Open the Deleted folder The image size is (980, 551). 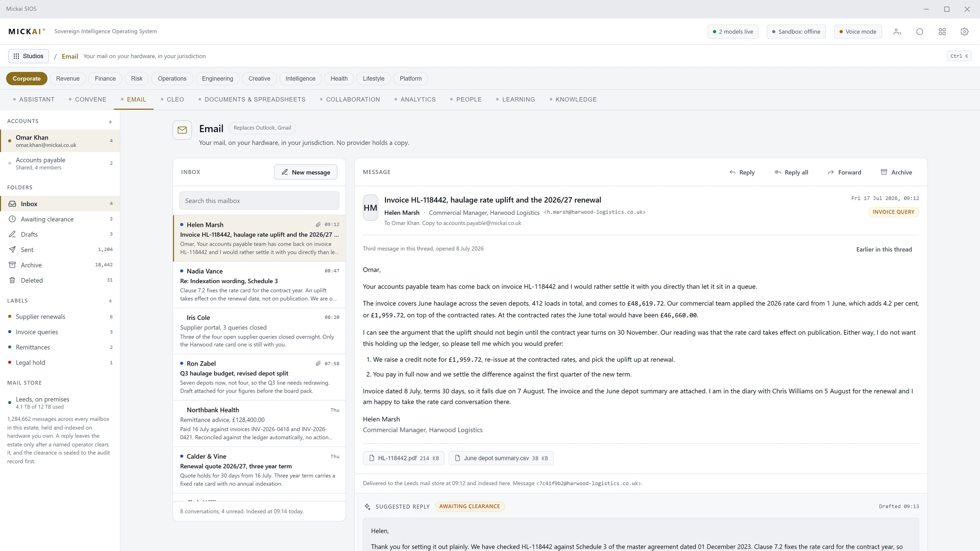[60, 280]
